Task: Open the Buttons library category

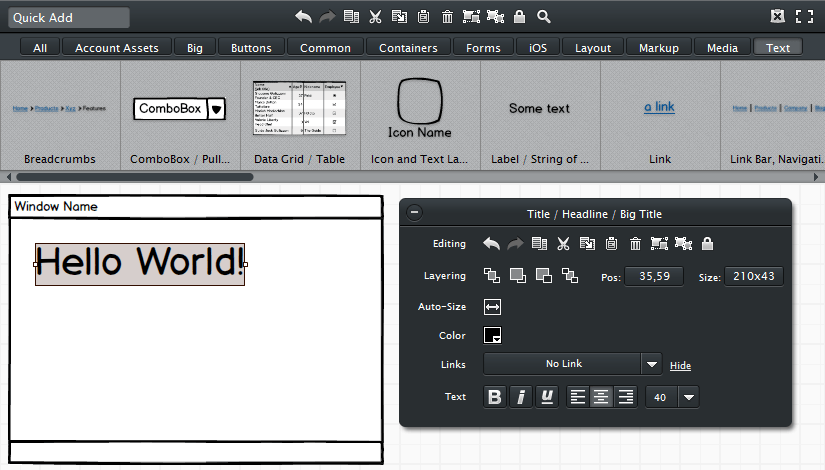Action: [251, 48]
